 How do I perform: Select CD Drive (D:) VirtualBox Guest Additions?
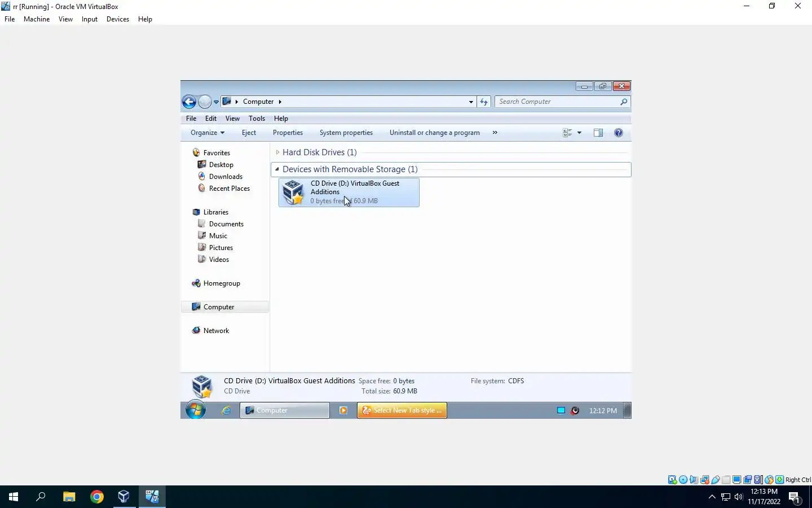click(349, 192)
